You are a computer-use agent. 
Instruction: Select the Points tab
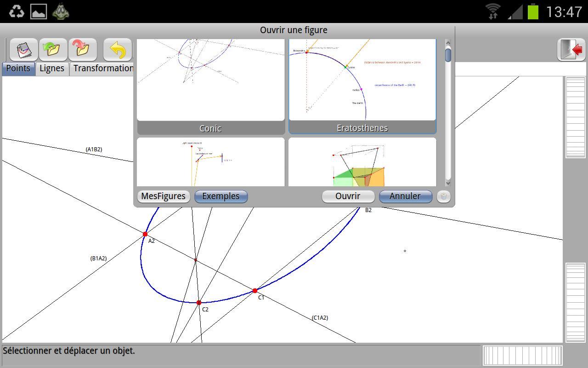pyautogui.click(x=18, y=69)
